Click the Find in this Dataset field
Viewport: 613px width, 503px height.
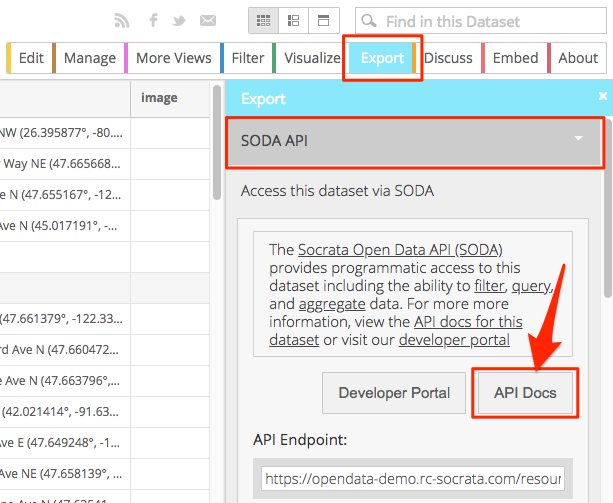coord(480,21)
